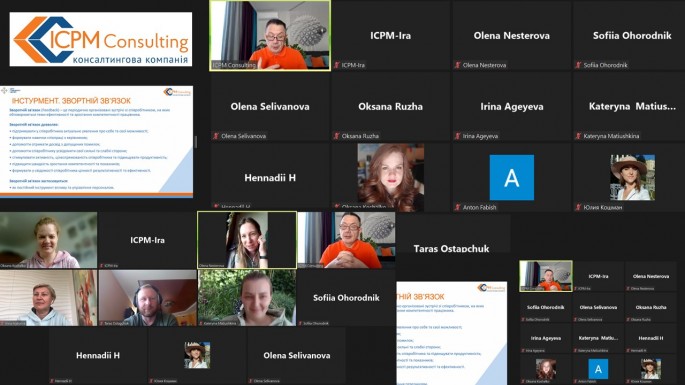Click muted mic icon beside small Oksana Ruzha label
This screenshot has width=685, height=385.
pos(336,136)
